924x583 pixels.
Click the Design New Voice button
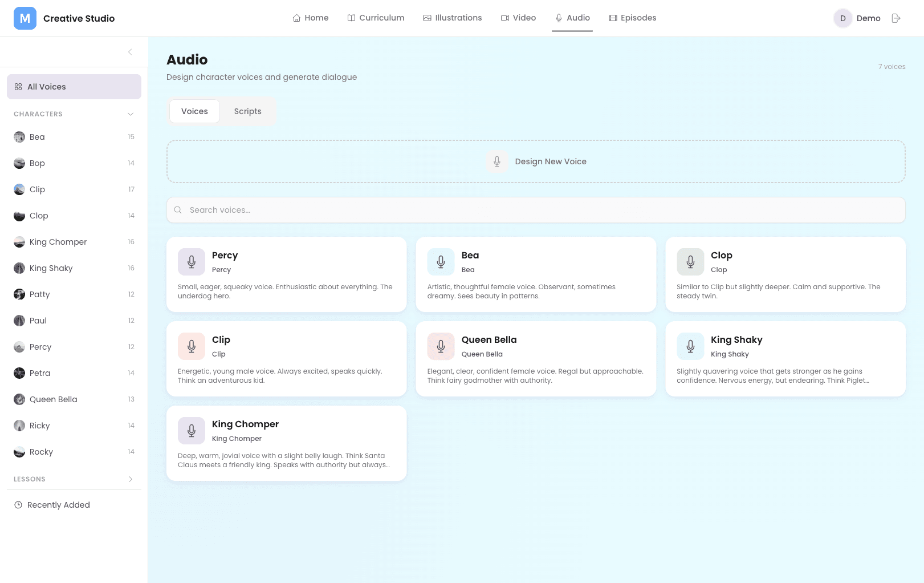(x=536, y=161)
